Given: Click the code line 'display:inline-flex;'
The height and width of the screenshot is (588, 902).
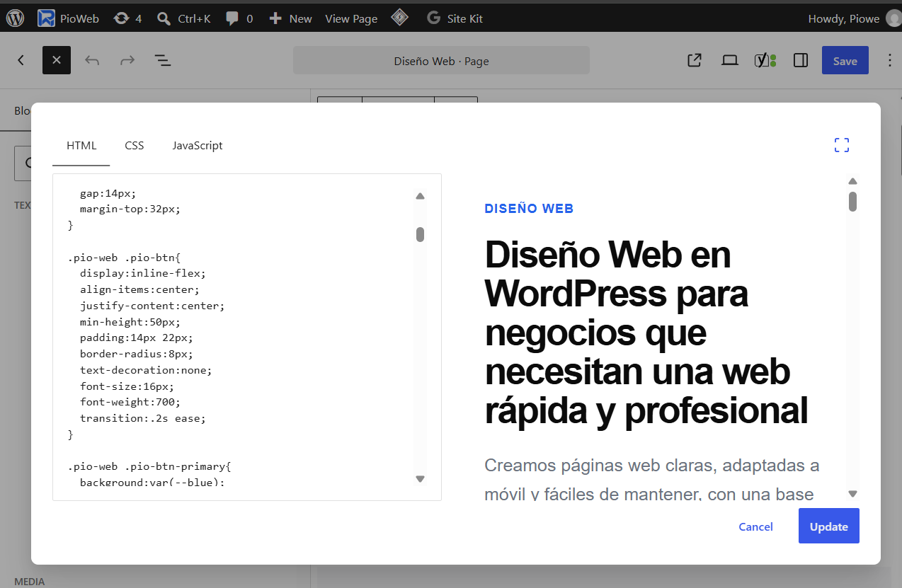Looking at the screenshot, I should click(142, 273).
